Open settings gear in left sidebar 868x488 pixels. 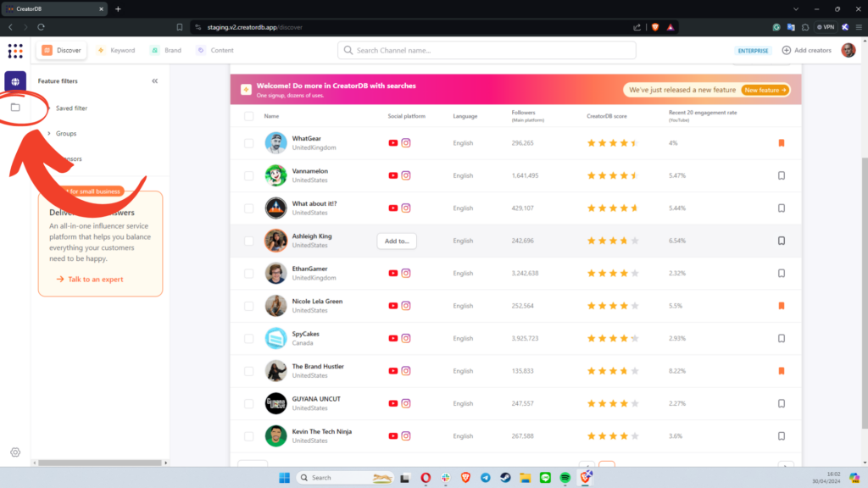(15, 452)
